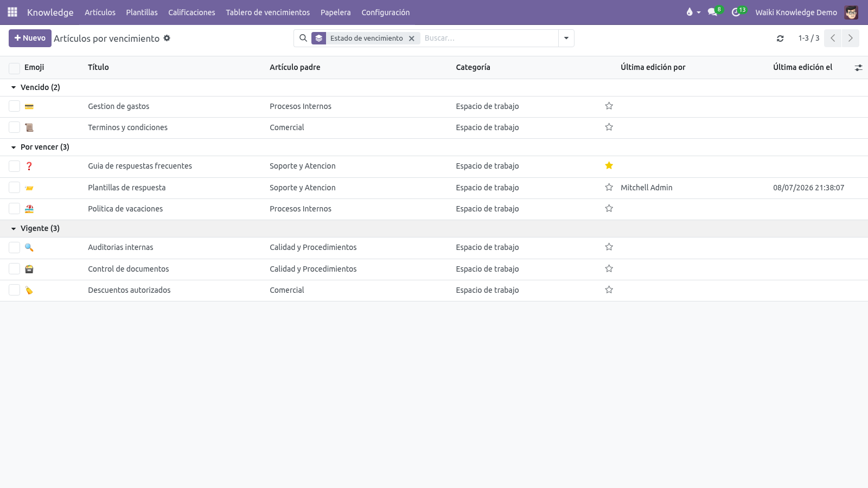The image size is (868, 488).
Task: Go to the next page arrow
Action: point(851,38)
